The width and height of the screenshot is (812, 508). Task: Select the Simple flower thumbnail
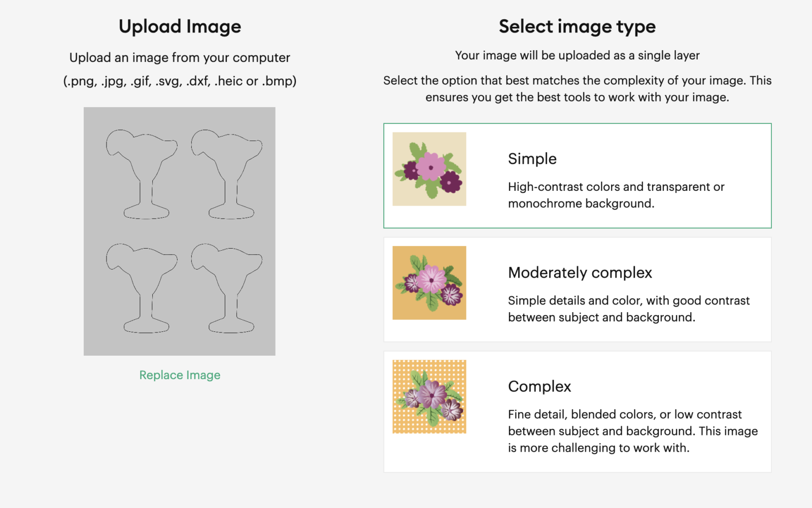[x=429, y=169]
